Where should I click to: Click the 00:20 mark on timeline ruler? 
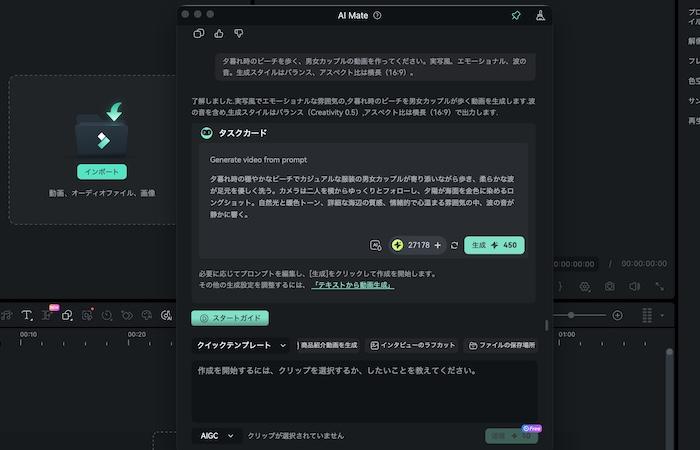[137, 334]
